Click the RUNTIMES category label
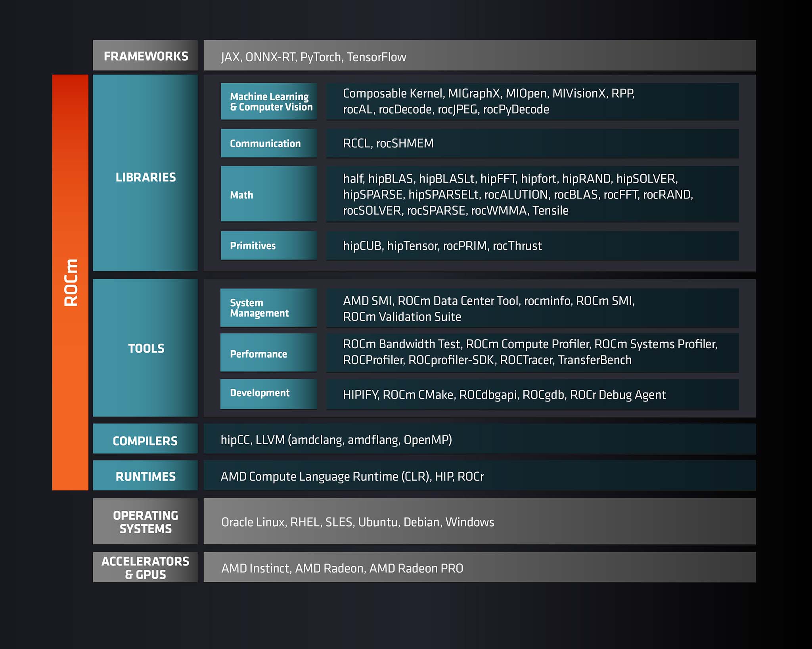812x649 pixels. point(146,475)
